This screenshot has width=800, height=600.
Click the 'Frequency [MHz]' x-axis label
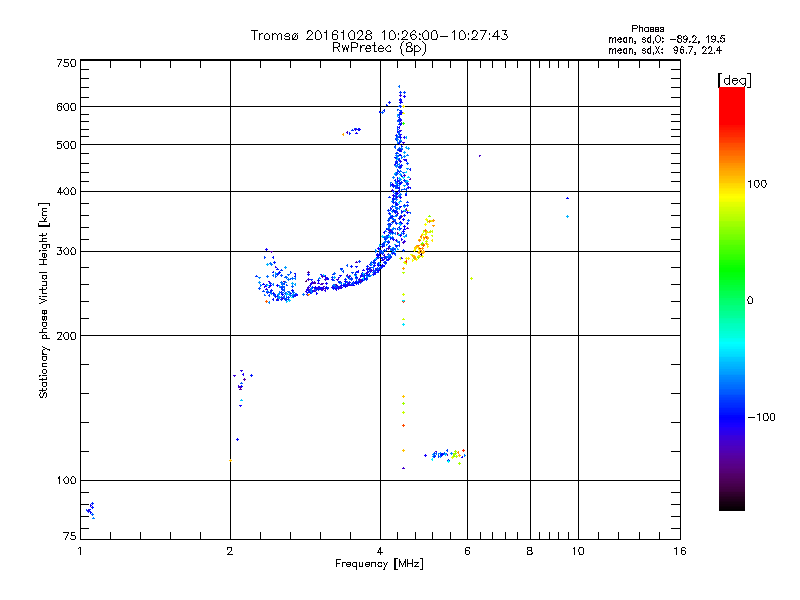379,564
